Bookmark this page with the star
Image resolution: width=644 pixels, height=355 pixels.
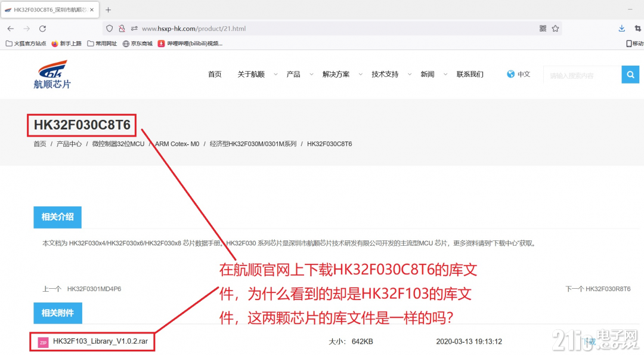pyautogui.click(x=556, y=29)
